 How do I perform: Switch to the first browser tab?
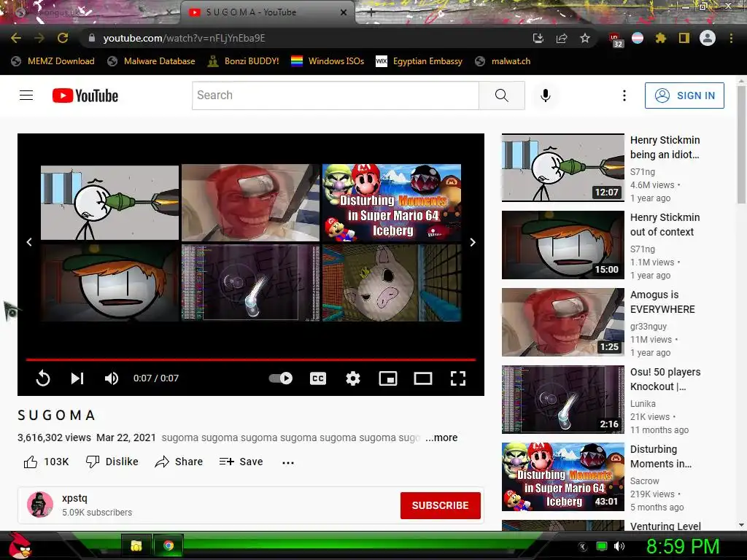90,12
